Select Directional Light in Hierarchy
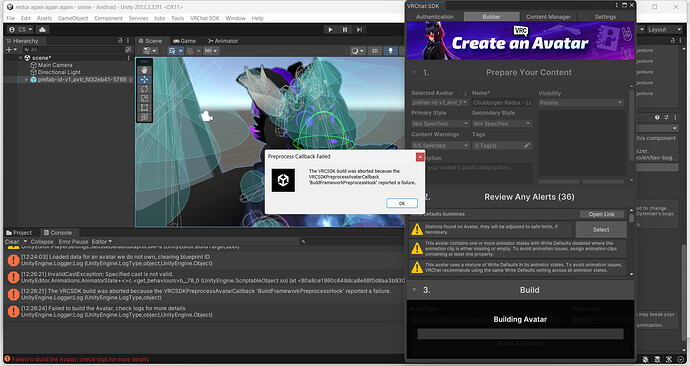Image resolution: width=690 pixels, height=366 pixels. click(59, 72)
